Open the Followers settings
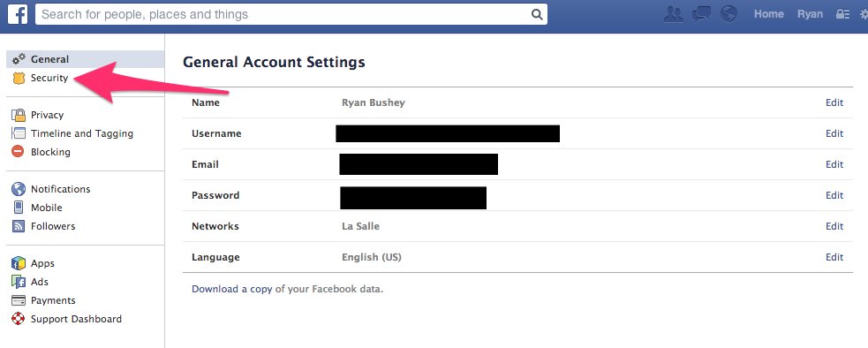 (53, 226)
